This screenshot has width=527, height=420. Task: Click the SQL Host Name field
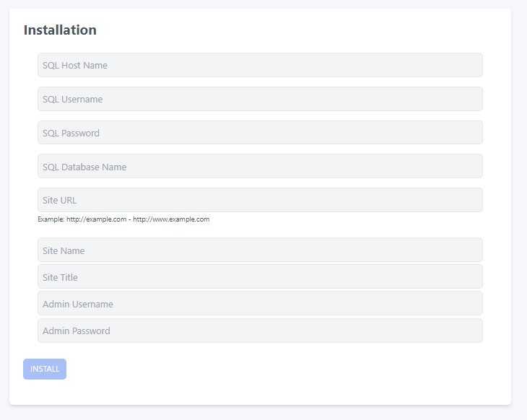(260, 65)
